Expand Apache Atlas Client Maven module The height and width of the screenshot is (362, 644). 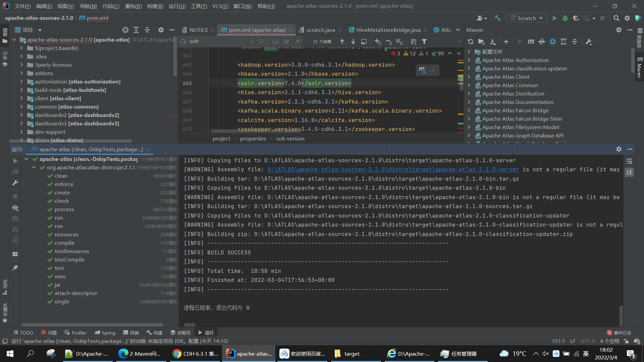[x=469, y=77]
